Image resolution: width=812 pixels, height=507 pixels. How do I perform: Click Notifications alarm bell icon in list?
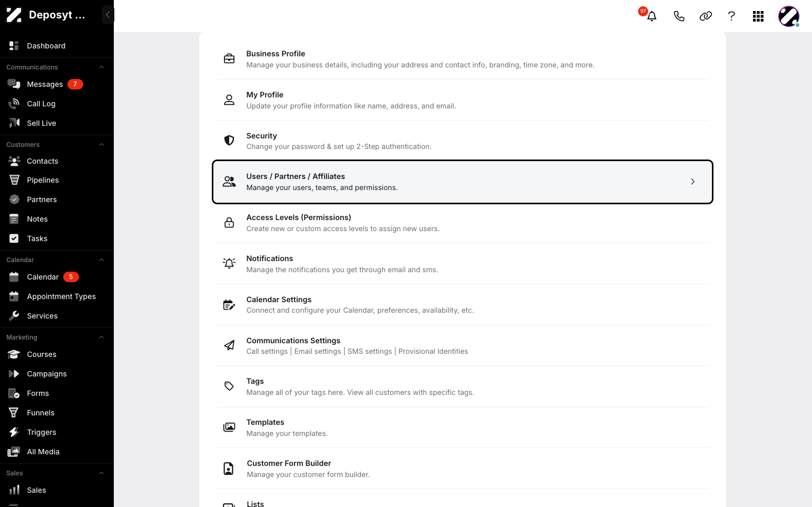click(x=229, y=263)
